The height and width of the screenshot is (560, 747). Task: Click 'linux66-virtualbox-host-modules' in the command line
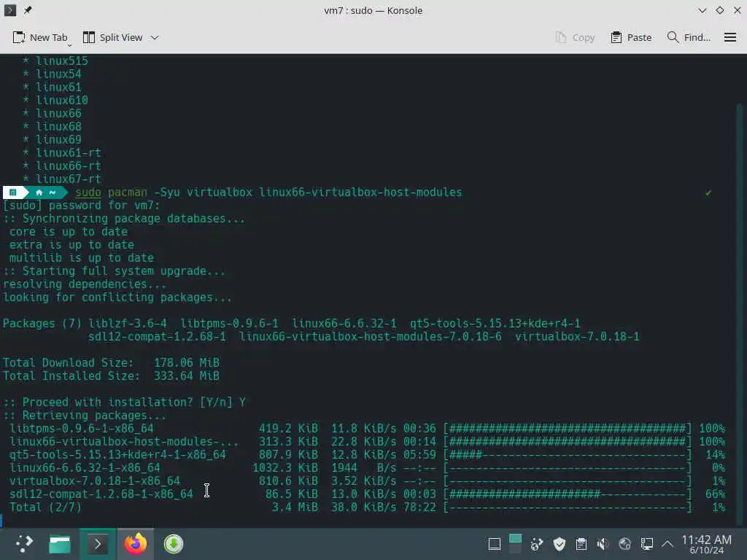(360, 192)
